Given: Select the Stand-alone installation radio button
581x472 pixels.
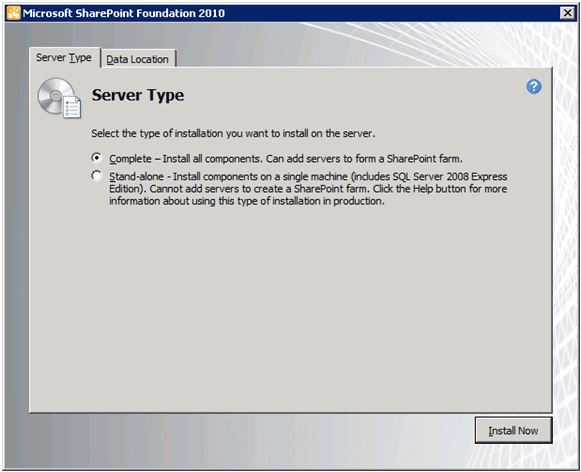Looking at the screenshot, I should [96, 175].
